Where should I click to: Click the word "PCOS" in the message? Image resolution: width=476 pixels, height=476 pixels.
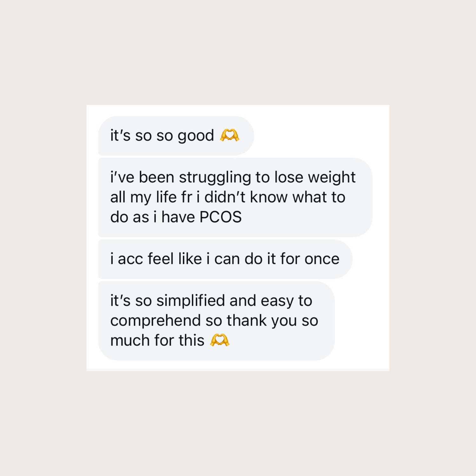coord(221,217)
